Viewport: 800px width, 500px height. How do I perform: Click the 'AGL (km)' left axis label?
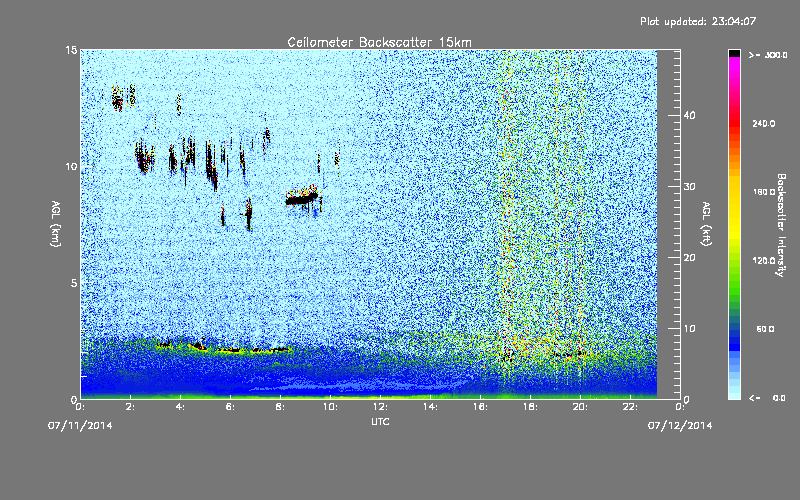point(56,223)
